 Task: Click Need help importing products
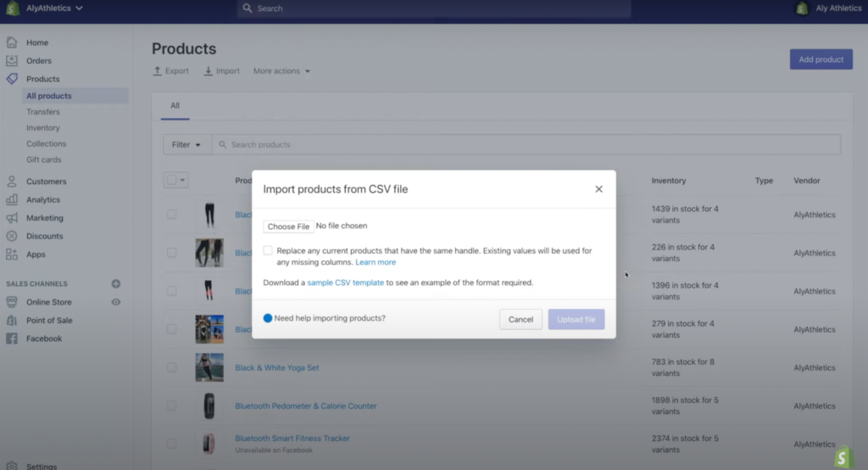pos(330,318)
